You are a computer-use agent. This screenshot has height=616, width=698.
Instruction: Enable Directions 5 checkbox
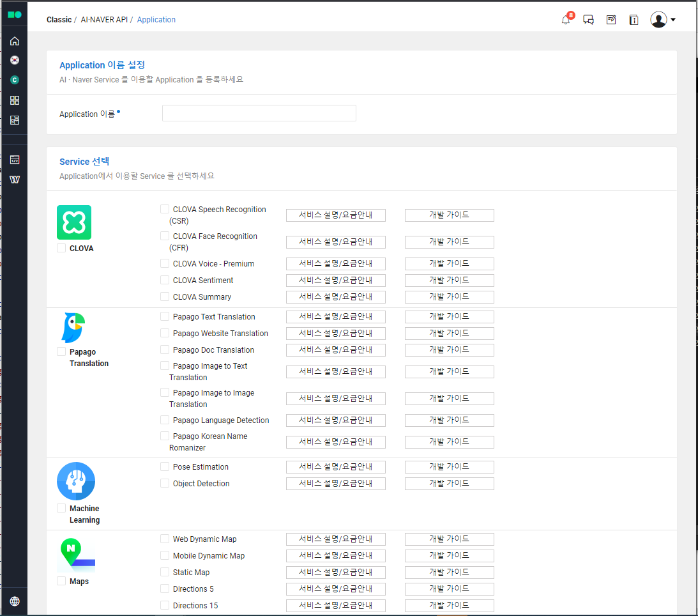click(x=165, y=589)
